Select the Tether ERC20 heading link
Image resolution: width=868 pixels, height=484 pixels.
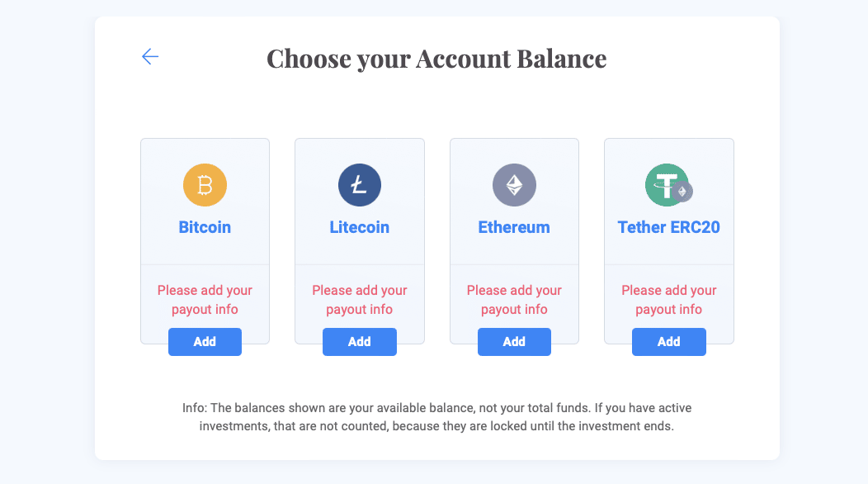[x=668, y=227]
